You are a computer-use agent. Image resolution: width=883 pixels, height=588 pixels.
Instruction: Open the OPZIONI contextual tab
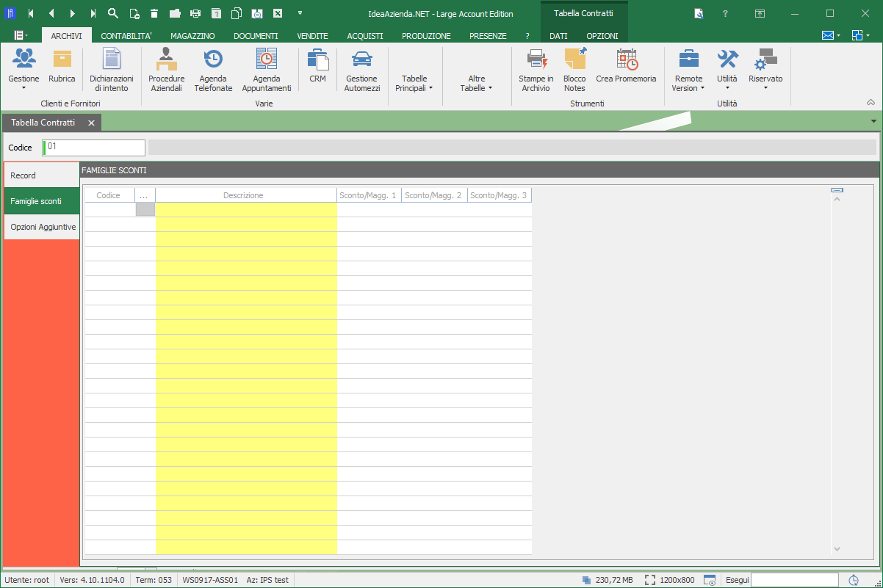pos(602,36)
